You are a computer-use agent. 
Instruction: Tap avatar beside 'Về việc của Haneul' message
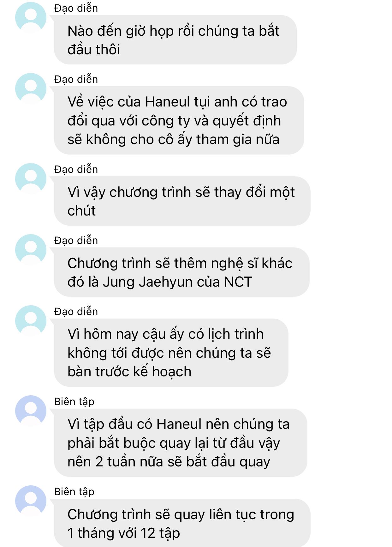[31, 88]
